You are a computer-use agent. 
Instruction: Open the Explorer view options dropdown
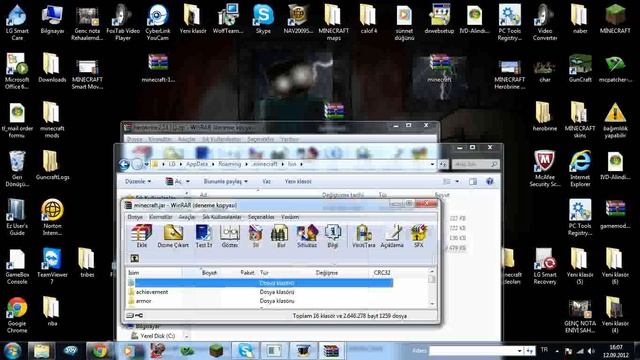(x=457, y=181)
